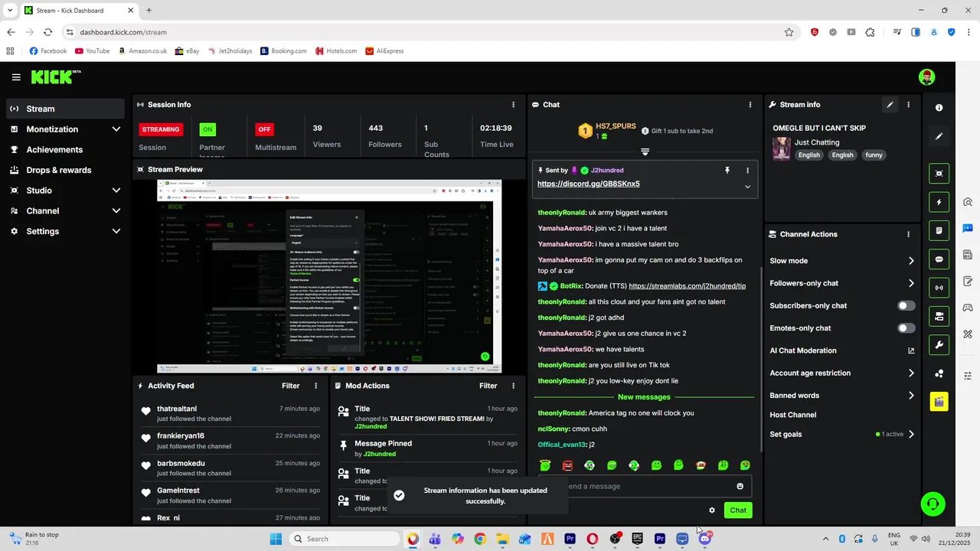This screenshot has height=551, width=980.
Task: Click the lightning bolt icon in right toolbar
Action: coord(939,202)
